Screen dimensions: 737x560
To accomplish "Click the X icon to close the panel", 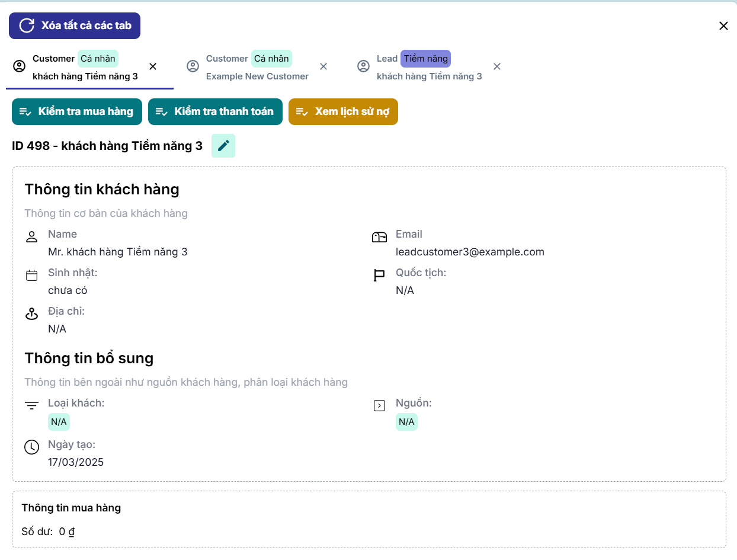I will tap(723, 26).
